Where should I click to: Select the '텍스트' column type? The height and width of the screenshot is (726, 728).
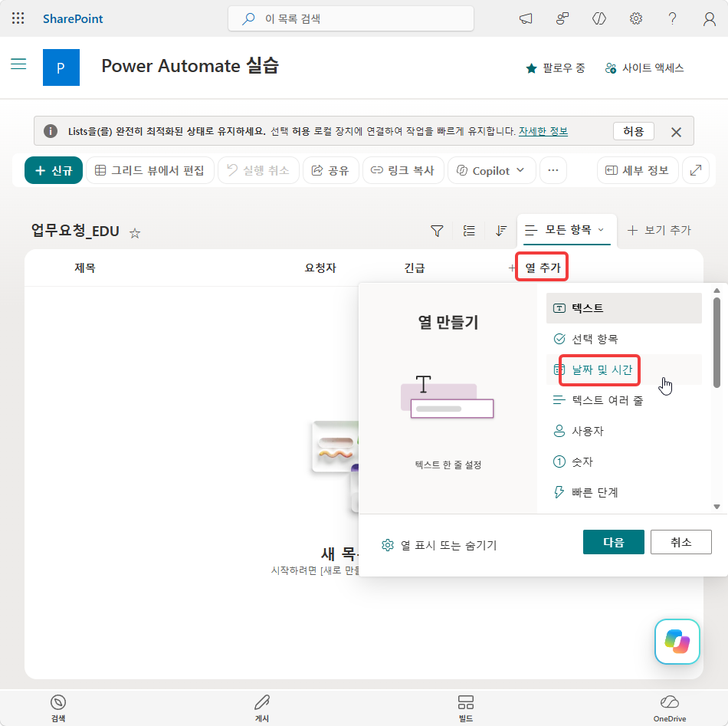(624, 308)
